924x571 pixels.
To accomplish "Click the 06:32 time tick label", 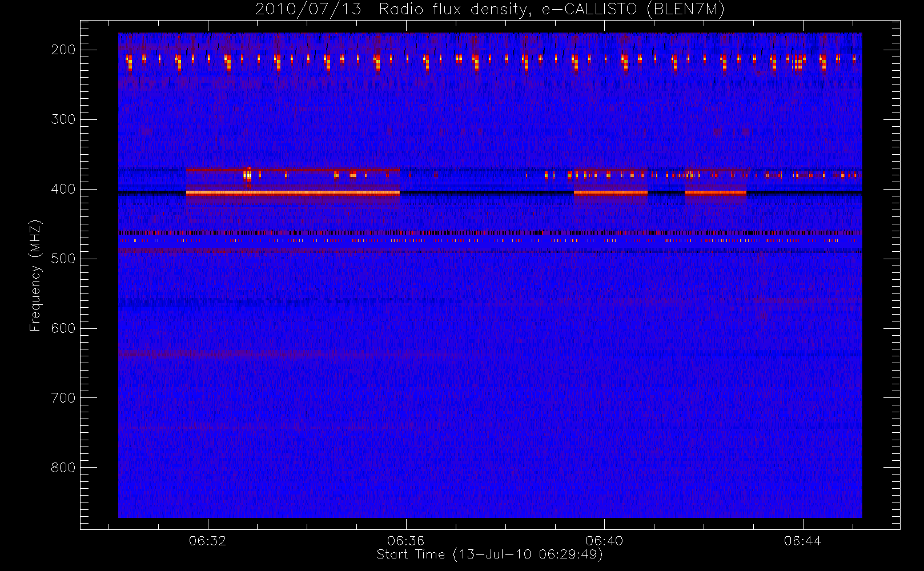I will [208, 541].
